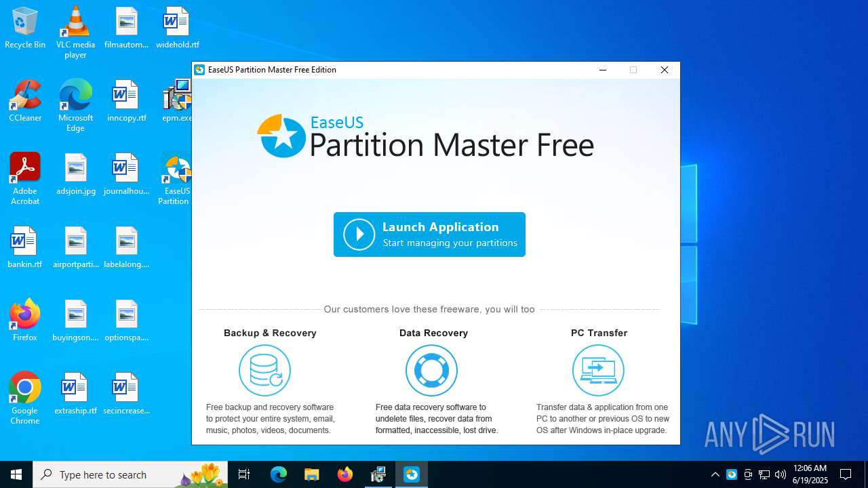Open the Backup & Recovery database icon

264,370
